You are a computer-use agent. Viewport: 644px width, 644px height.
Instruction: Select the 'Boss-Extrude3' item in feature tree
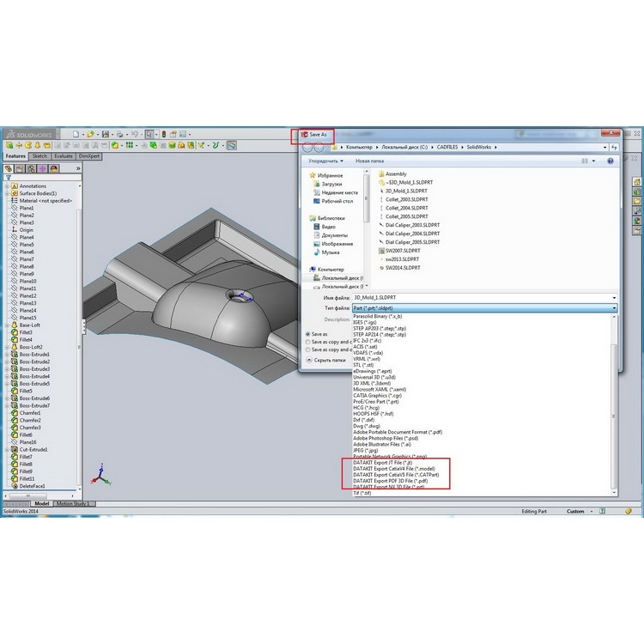coord(35,369)
